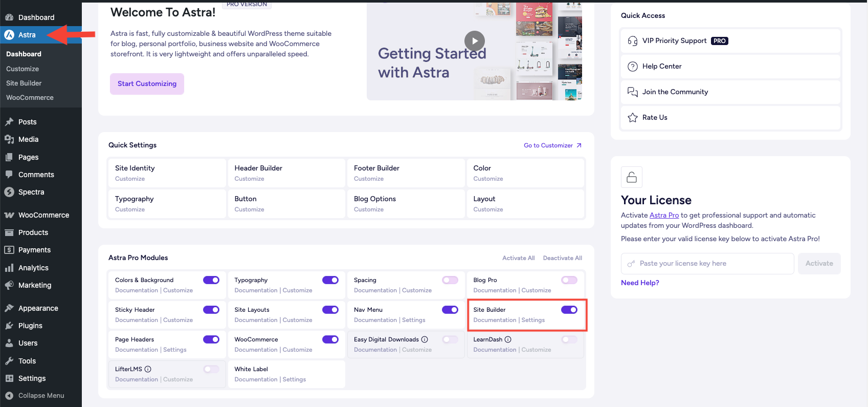Click info icon beside Easy Digital Downloads
Viewport: 868px width, 407px height.
point(425,339)
